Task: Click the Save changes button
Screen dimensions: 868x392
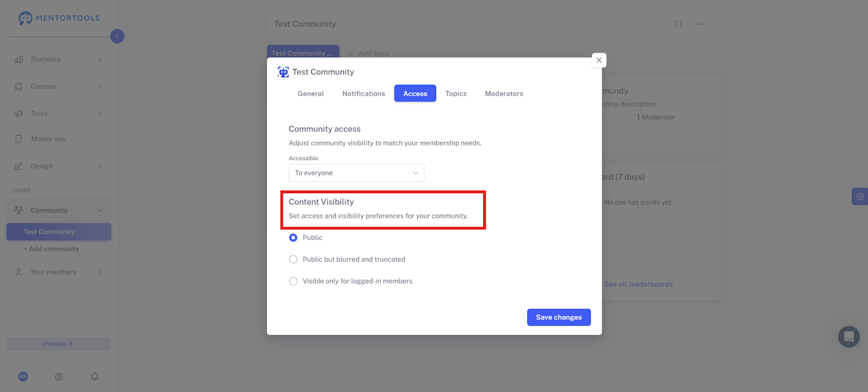Action: click(x=559, y=317)
